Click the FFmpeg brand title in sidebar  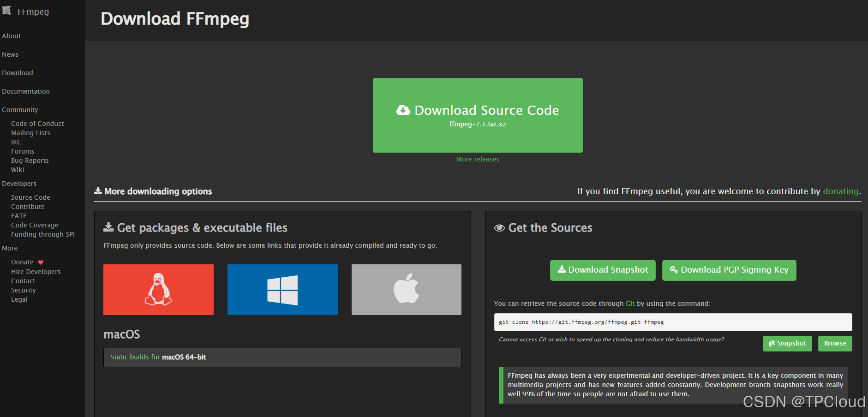(x=33, y=12)
